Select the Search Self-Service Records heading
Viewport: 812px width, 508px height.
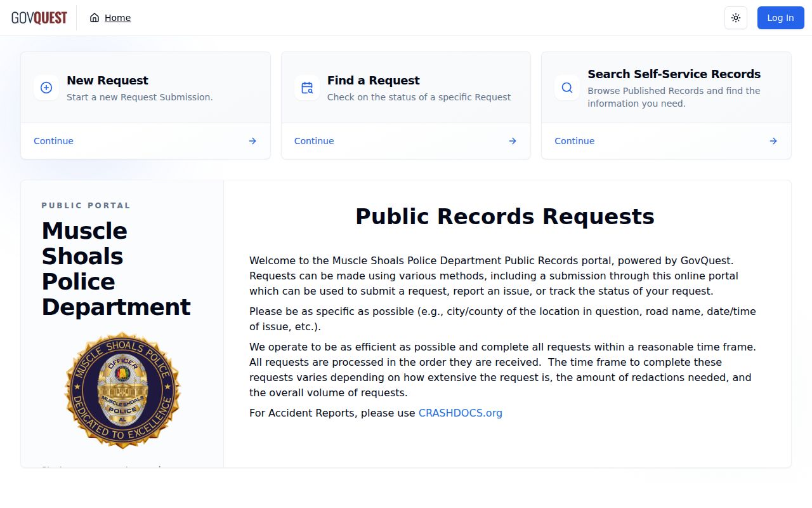point(674,74)
